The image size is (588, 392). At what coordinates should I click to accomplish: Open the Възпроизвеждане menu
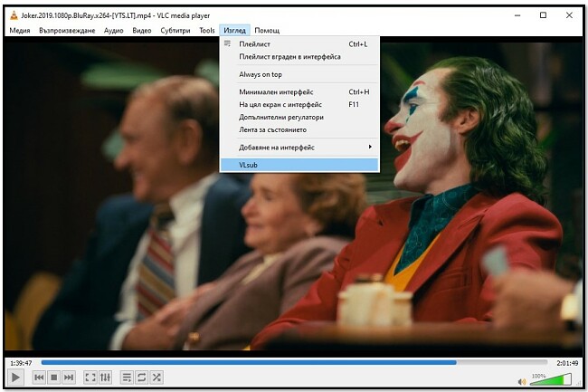[x=67, y=31]
